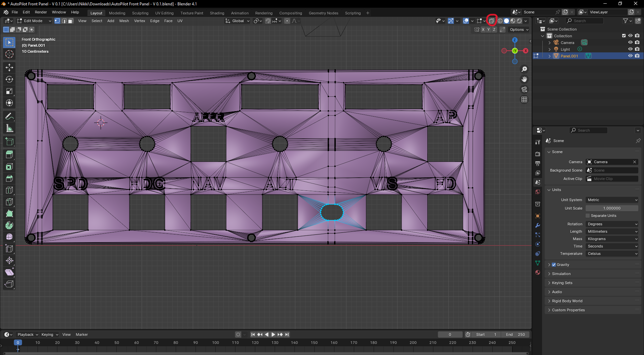Enable edge select mode
This screenshot has height=355, width=644.
pyautogui.click(x=64, y=21)
